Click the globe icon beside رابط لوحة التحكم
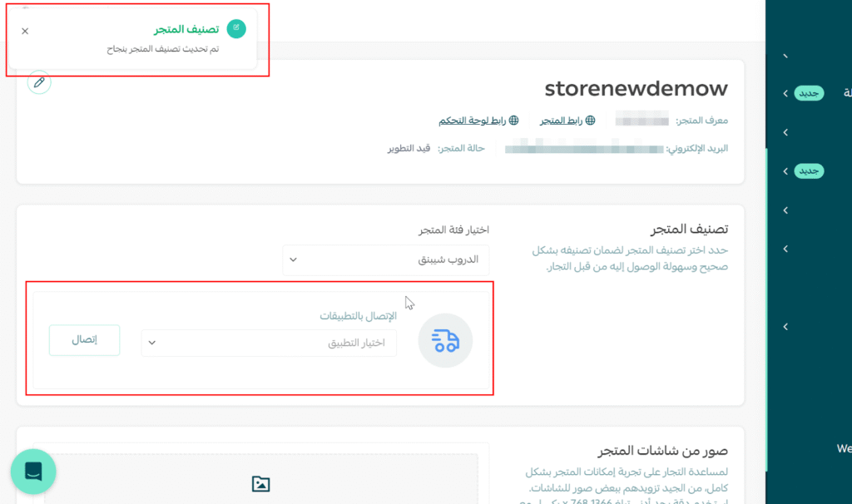Image resolution: width=852 pixels, height=504 pixels. coord(513,121)
